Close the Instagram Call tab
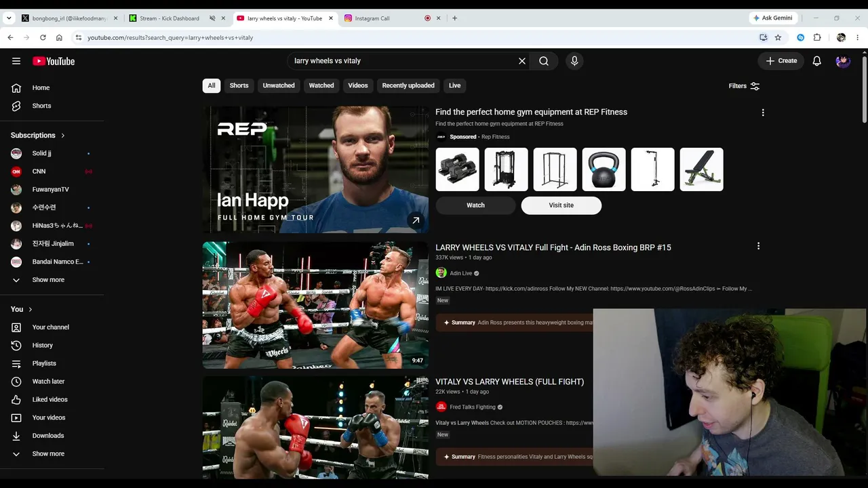This screenshot has height=488, width=868. (439, 18)
